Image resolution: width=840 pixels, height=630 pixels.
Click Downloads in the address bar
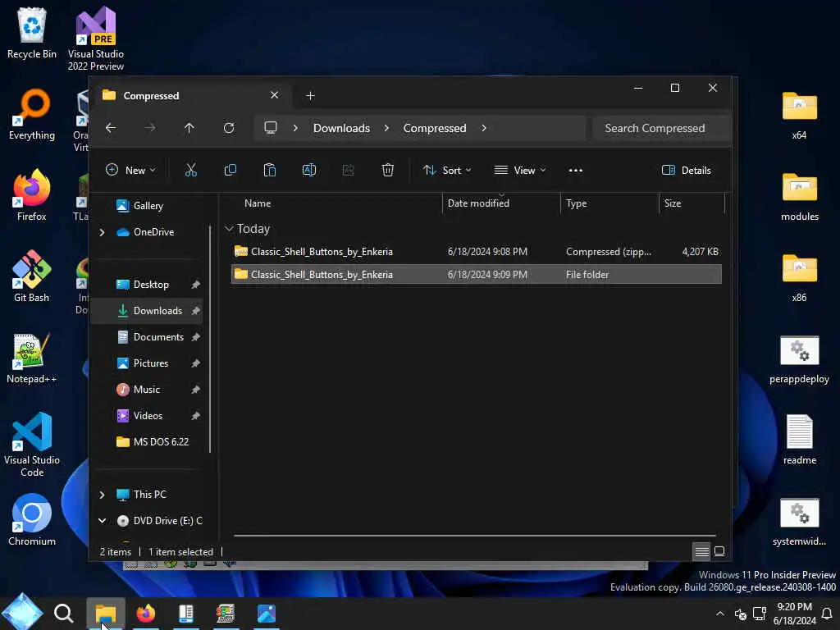(x=341, y=128)
